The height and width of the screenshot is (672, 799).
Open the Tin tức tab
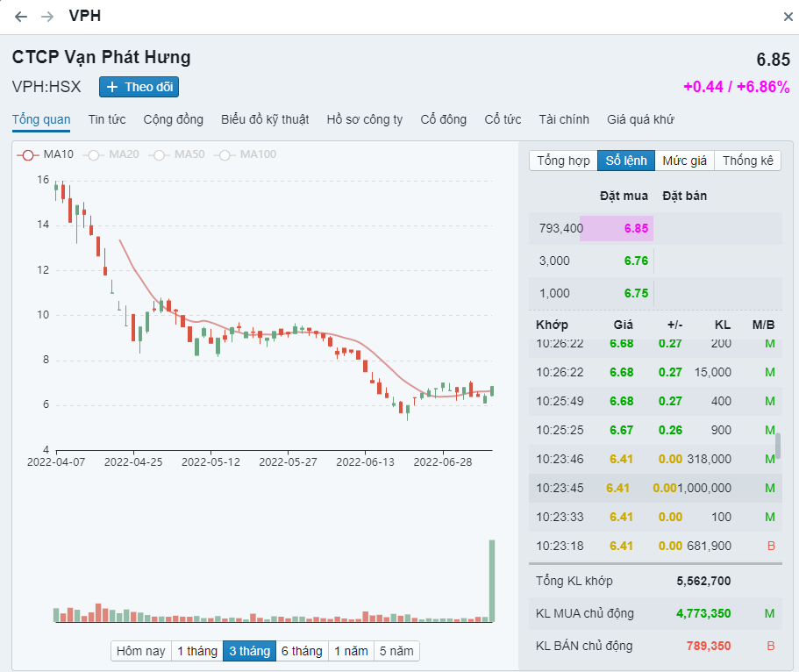coord(106,119)
